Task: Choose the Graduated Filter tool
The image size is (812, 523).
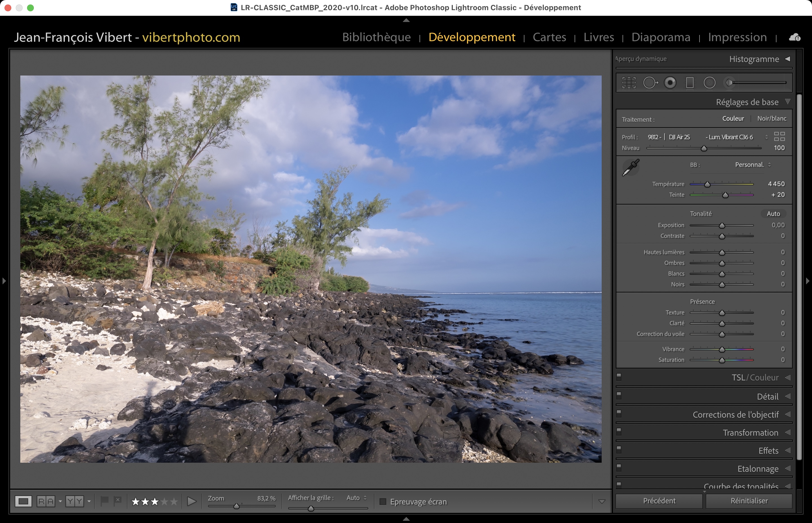Action: (690, 83)
